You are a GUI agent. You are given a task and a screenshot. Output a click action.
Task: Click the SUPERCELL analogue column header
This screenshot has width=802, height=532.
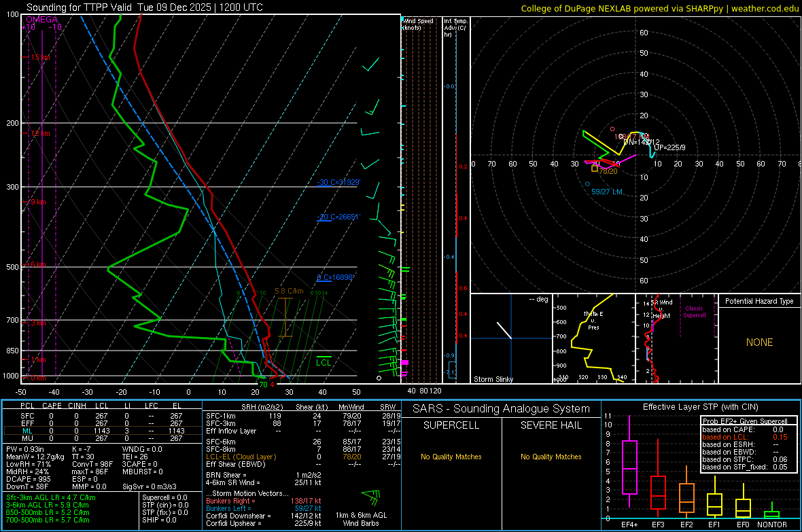(451, 425)
